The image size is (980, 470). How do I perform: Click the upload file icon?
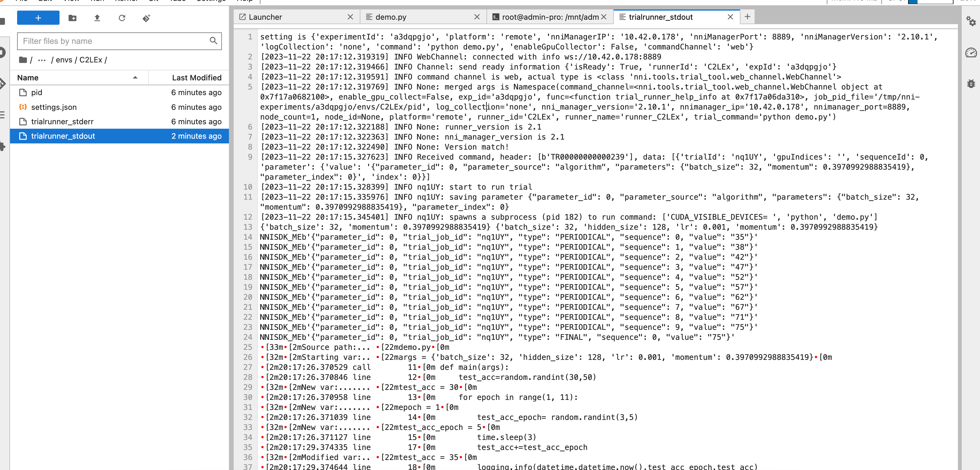[97, 18]
